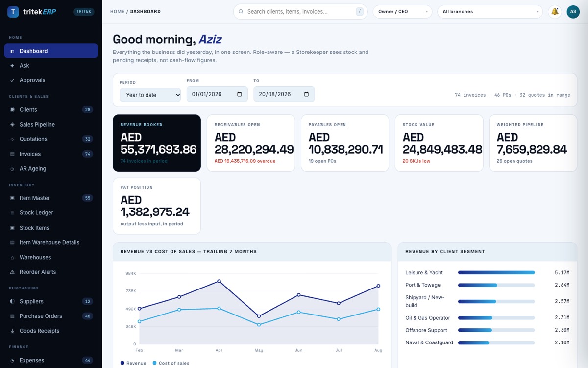Click the Purchase Orders icon

tap(12, 316)
